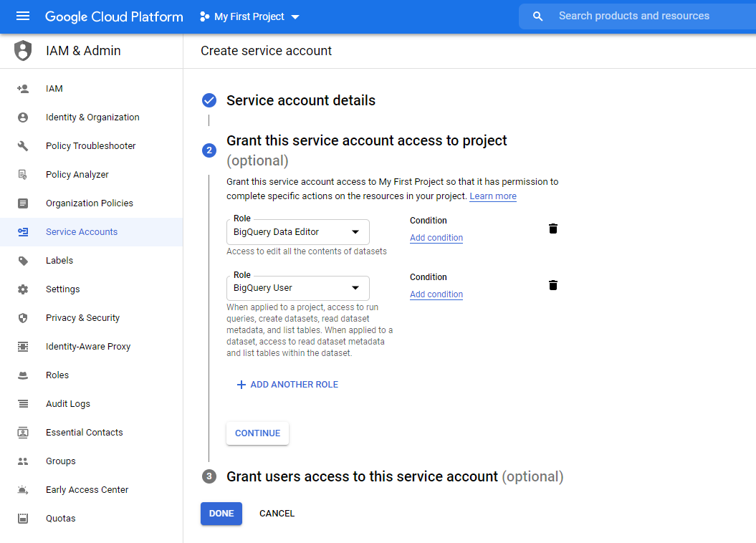Delete the BigQuery Data Editor role row
This screenshot has width=756, height=543.
pyautogui.click(x=553, y=229)
